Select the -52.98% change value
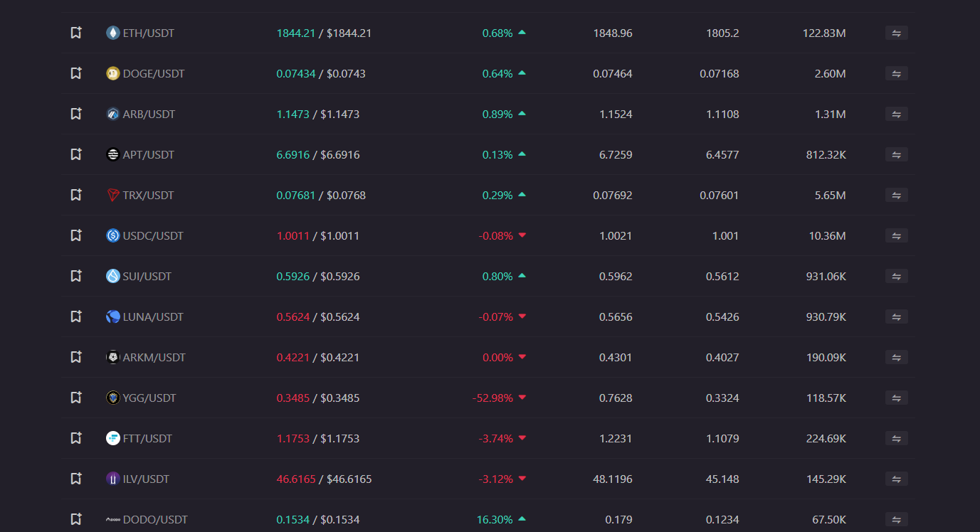 pyautogui.click(x=492, y=398)
